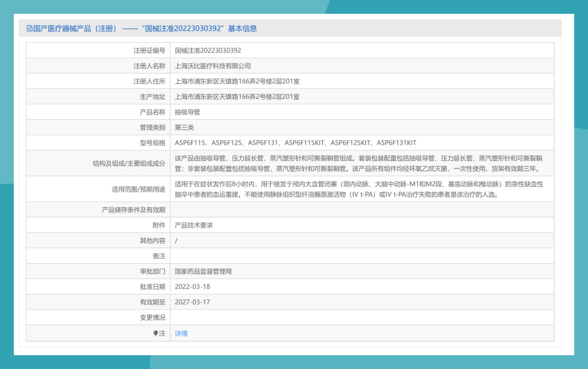This screenshot has width=588, height=369.
Task: Select the 批准日期 row label
Action: tap(152, 286)
